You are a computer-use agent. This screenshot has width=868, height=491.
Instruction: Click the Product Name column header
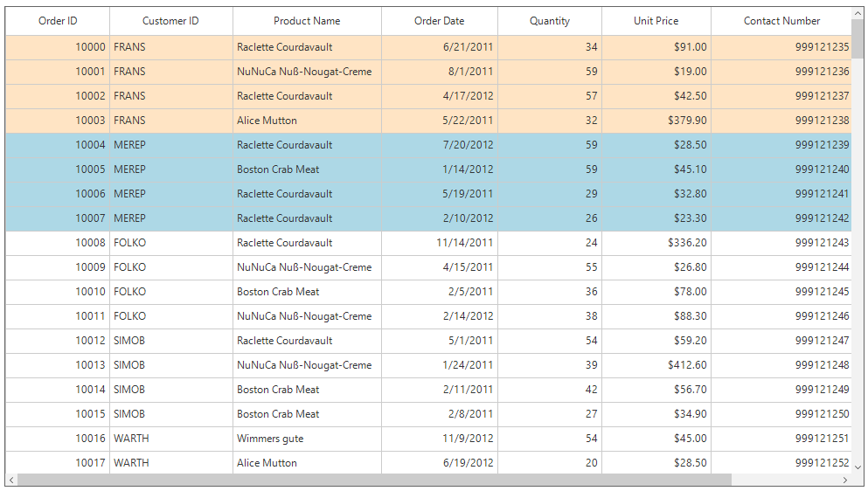[x=307, y=21]
